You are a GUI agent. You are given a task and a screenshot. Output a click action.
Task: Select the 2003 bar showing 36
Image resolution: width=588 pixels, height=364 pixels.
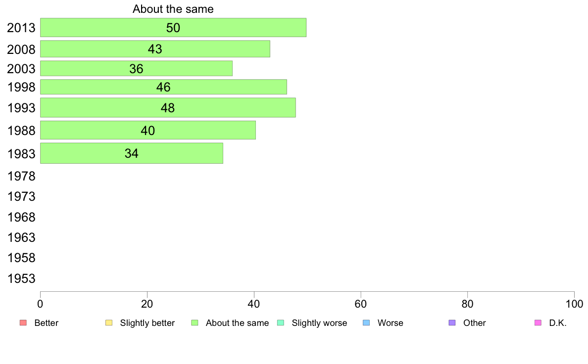(x=136, y=69)
